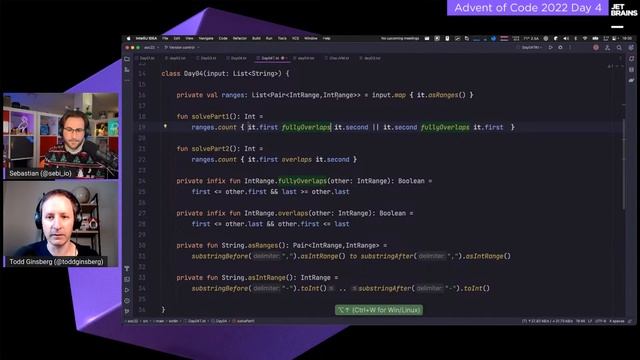Switch to the last editor tab on right
Screen dimensions: 640x360
click(x=370, y=58)
